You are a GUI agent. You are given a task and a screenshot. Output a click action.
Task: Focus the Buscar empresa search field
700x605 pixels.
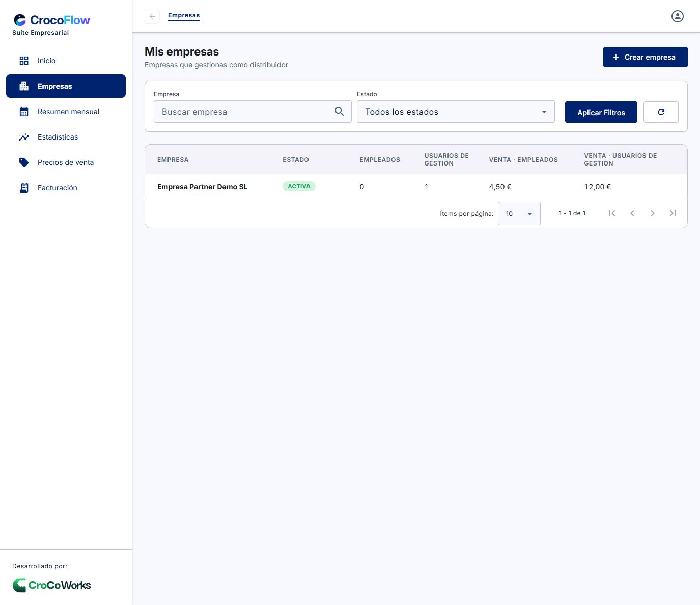[253, 112]
